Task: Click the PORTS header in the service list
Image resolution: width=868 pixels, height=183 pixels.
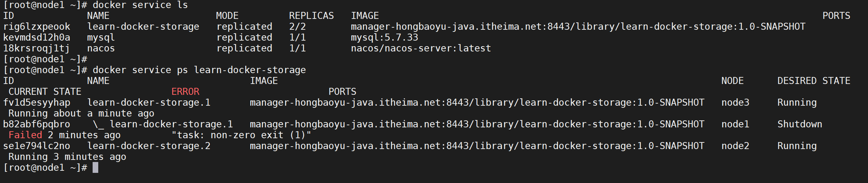Action: click(x=836, y=16)
